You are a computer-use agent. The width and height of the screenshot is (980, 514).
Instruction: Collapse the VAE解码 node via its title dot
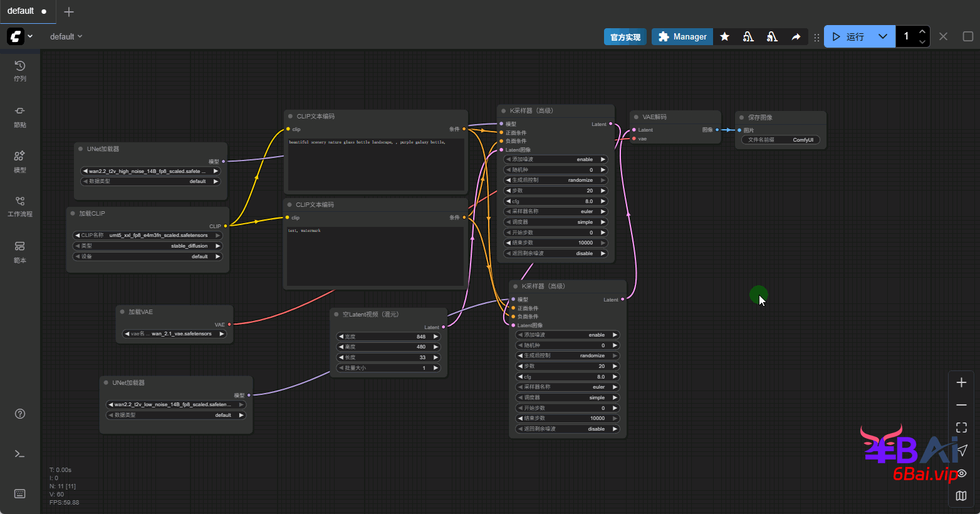(636, 117)
